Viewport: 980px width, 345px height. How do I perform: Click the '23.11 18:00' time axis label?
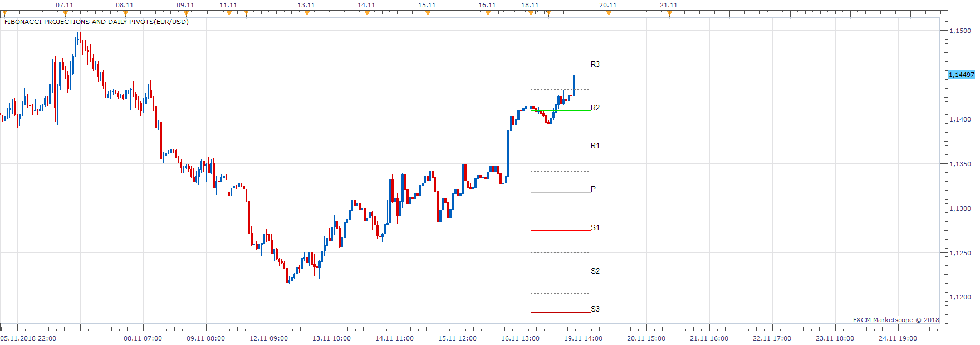[x=835, y=338]
